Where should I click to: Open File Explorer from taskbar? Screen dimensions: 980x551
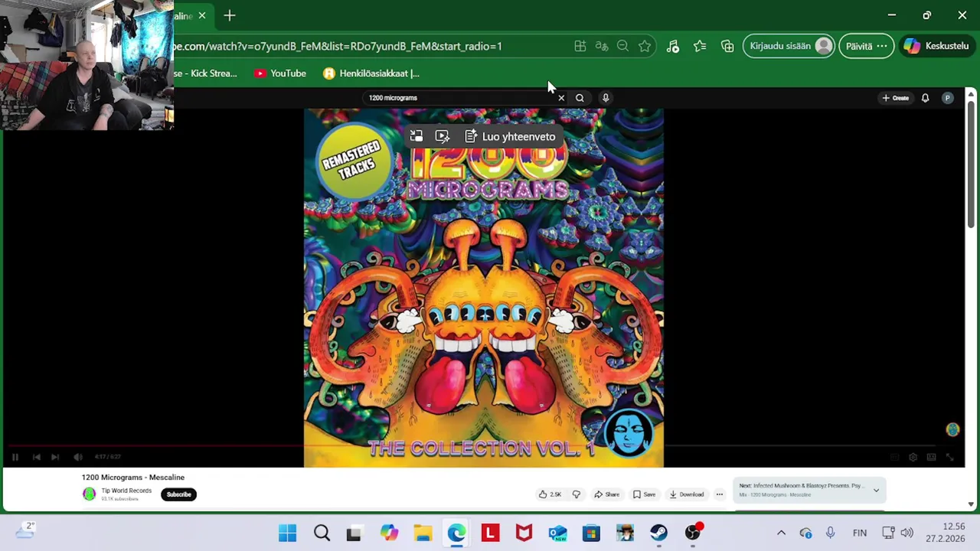point(423,533)
